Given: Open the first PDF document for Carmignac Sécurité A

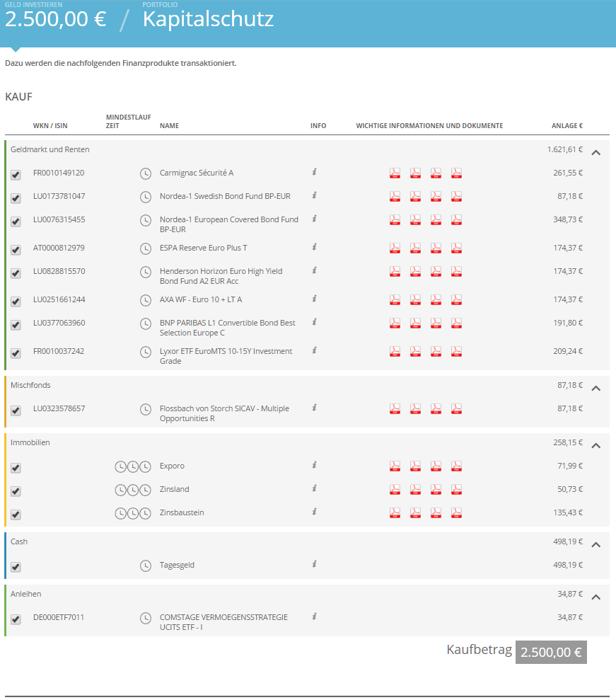Looking at the screenshot, I should coord(395,173).
